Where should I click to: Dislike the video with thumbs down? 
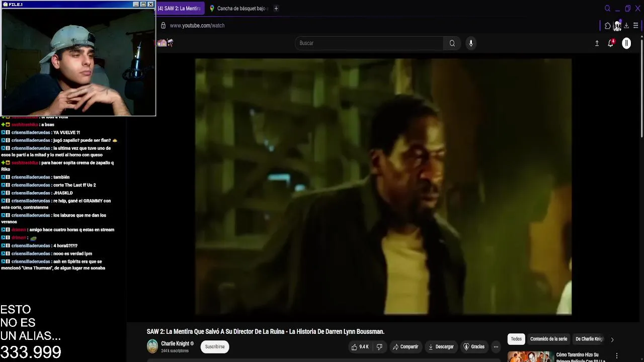[379, 346]
